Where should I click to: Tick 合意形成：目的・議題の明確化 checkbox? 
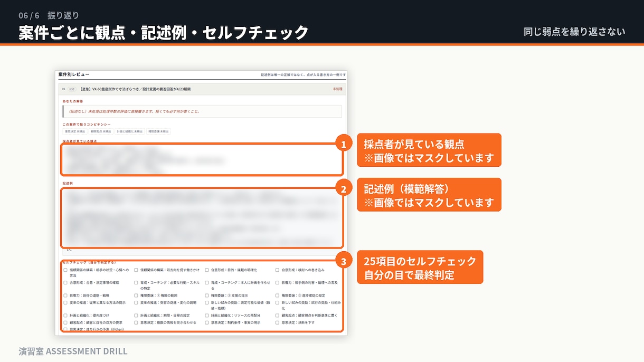click(207, 270)
